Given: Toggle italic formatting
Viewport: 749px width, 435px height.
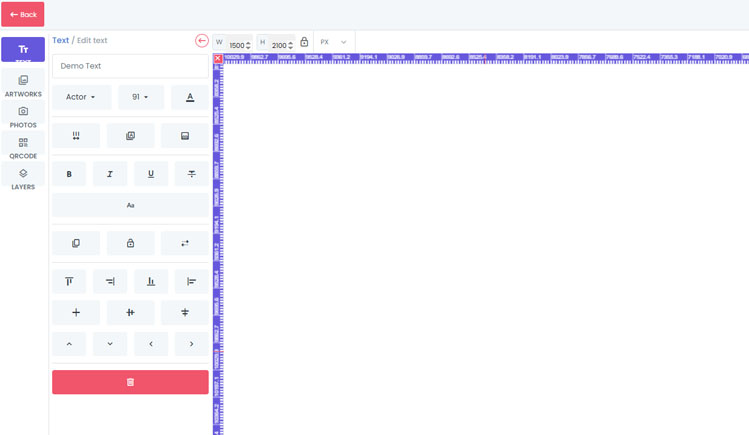Looking at the screenshot, I should (110, 174).
